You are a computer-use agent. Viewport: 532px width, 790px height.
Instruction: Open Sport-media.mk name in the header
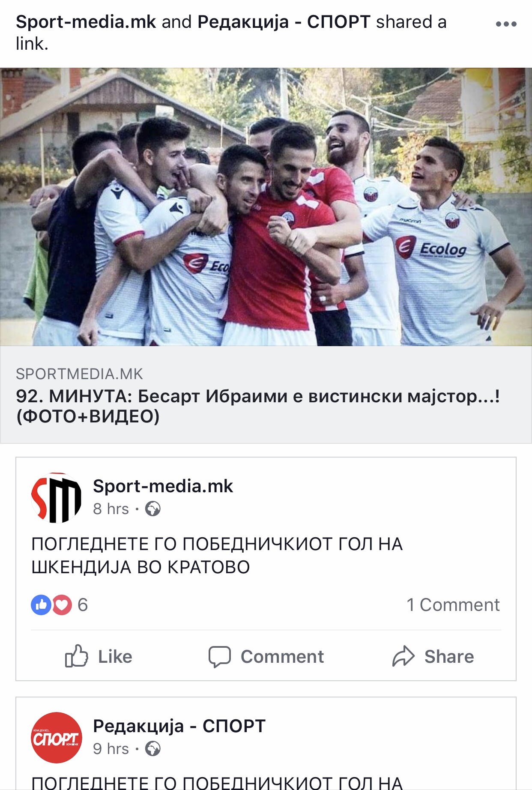[86, 22]
